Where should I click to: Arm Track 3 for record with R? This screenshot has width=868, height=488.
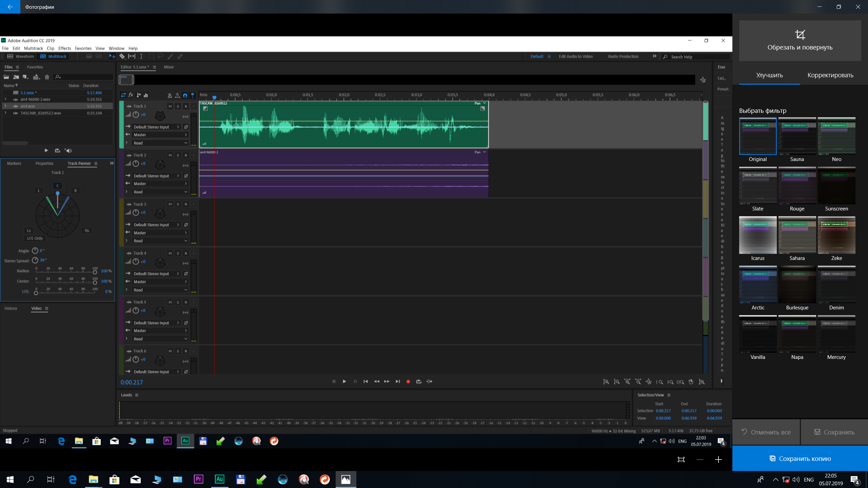point(186,204)
